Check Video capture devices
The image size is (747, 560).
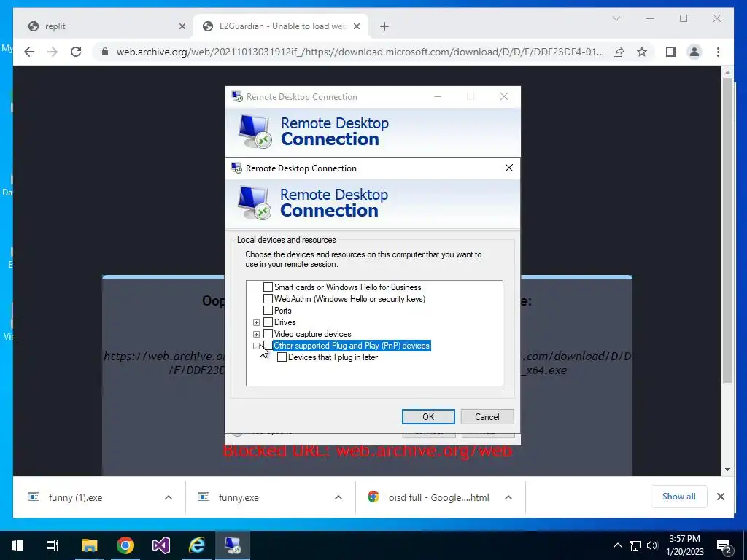coord(268,334)
